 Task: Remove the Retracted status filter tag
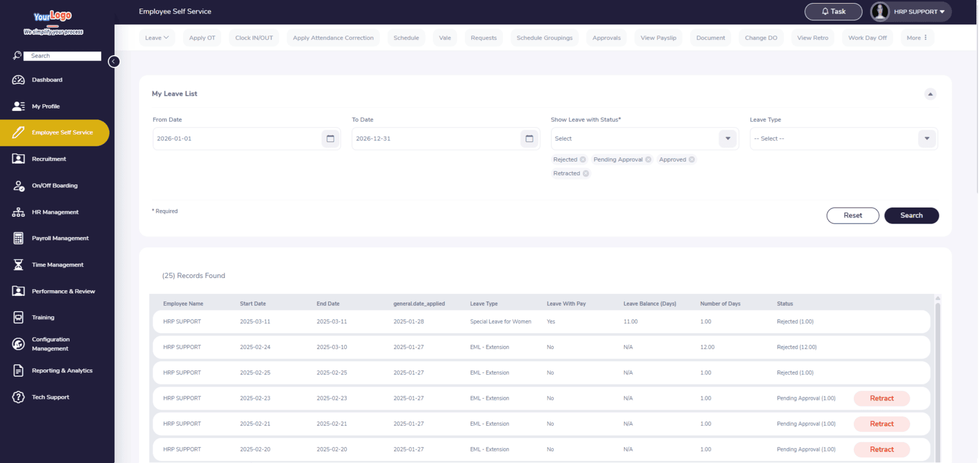pyautogui.click(x=586, y=174)
